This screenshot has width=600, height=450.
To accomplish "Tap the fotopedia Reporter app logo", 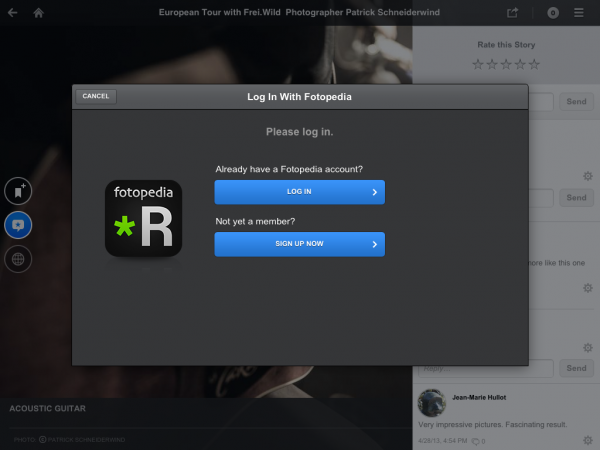I will pos(143,218).
